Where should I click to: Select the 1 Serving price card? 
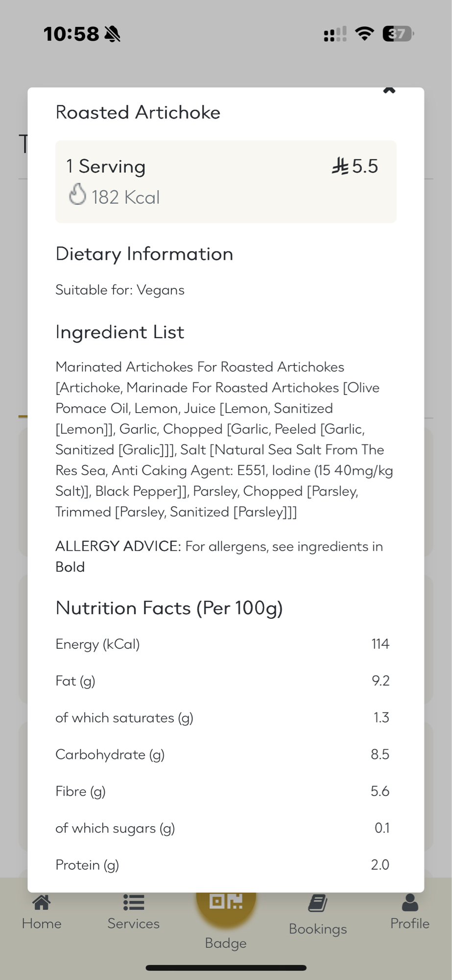(x=226, y=181)
